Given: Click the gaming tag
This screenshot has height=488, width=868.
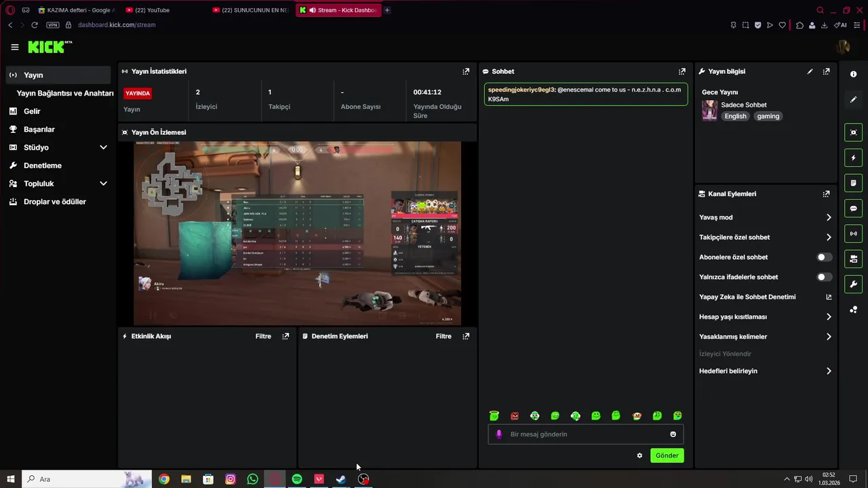Looking at the screenshot, I should pyautogui.click(x=768, y=117).
